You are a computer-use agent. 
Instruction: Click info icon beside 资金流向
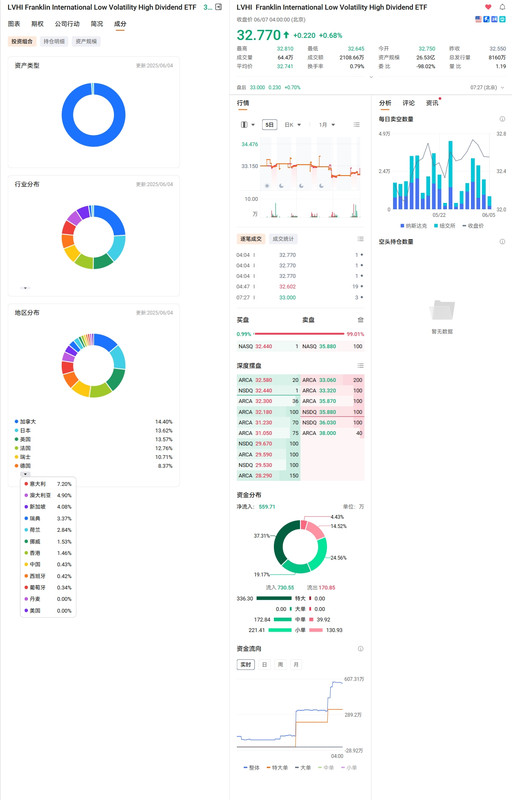tap(360, 649)
